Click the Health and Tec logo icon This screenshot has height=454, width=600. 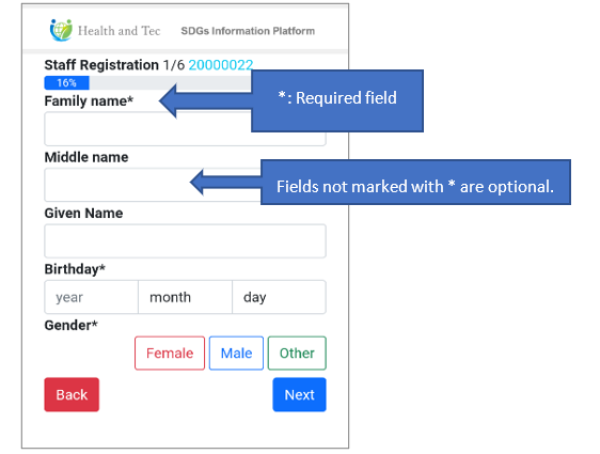click(61, 30)
